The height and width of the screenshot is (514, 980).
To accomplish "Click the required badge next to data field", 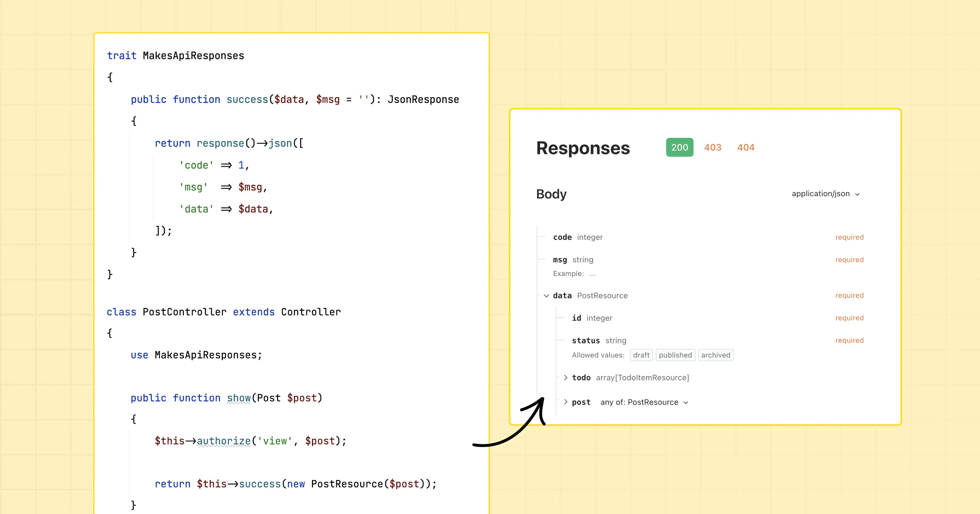I will point(850,295).
